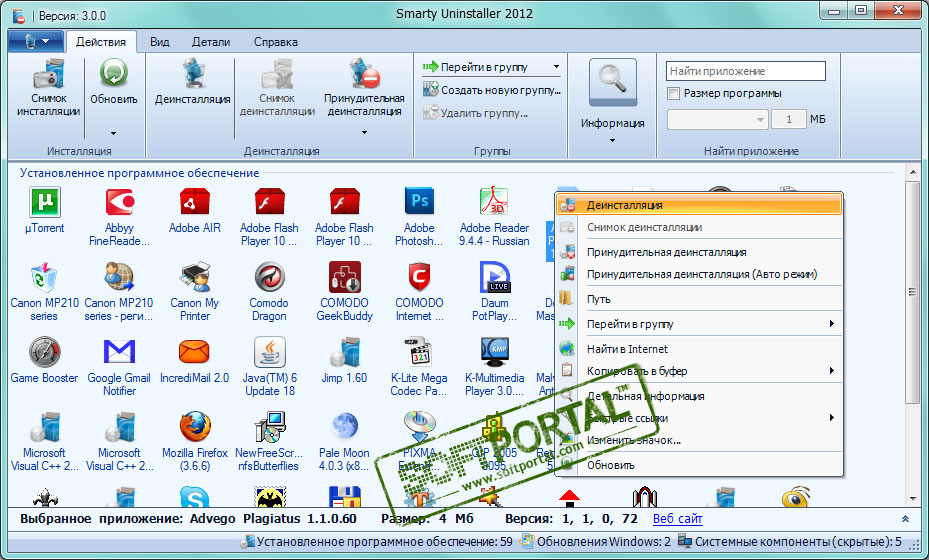Select the COMODO Internet Security icon

[x=419, y=277]
